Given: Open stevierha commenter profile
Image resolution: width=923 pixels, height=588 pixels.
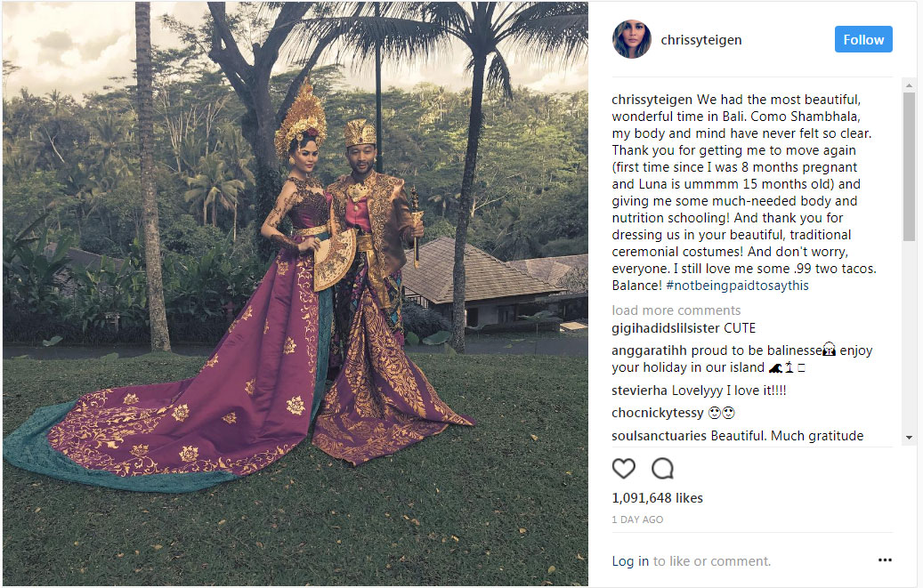Looking at the screenshot, I should pos(639,391).
